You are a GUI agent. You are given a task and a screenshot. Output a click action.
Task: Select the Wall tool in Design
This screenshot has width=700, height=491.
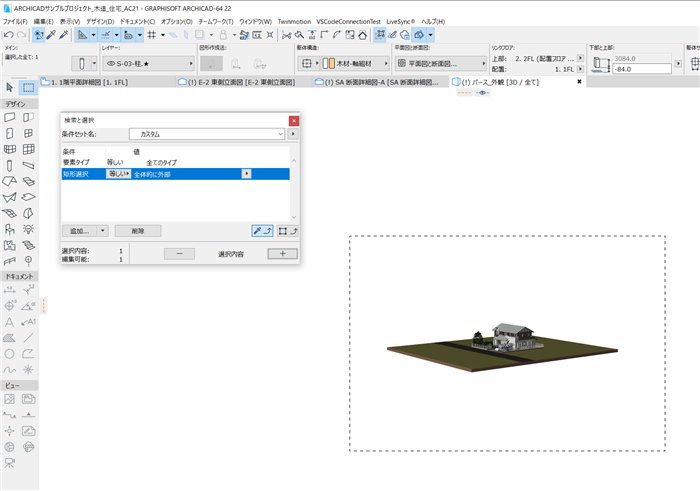coord(9,117)
